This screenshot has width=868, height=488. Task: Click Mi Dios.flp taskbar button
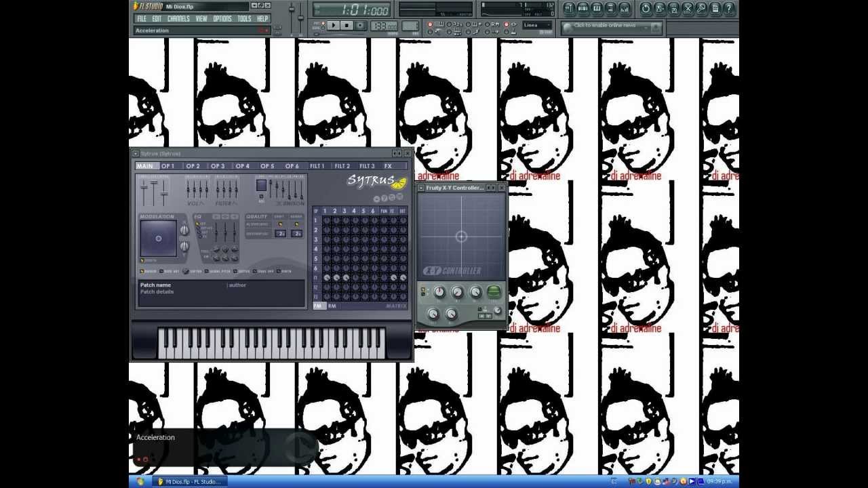[x=189, y=481]
